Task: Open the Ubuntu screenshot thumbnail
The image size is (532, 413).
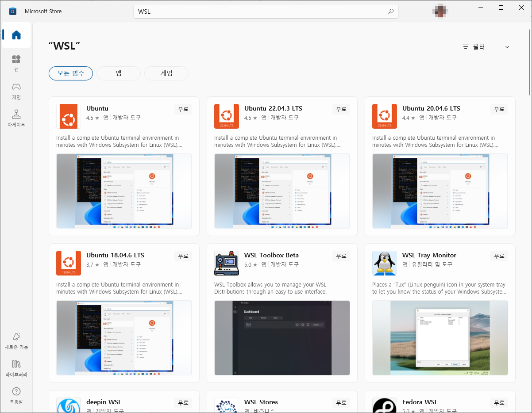Action: pos(124,191)
